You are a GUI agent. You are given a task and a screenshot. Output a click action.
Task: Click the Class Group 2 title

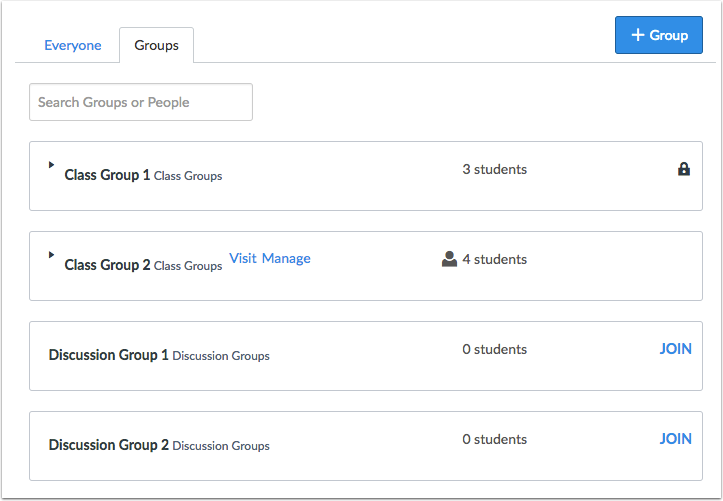click(107, 265)
